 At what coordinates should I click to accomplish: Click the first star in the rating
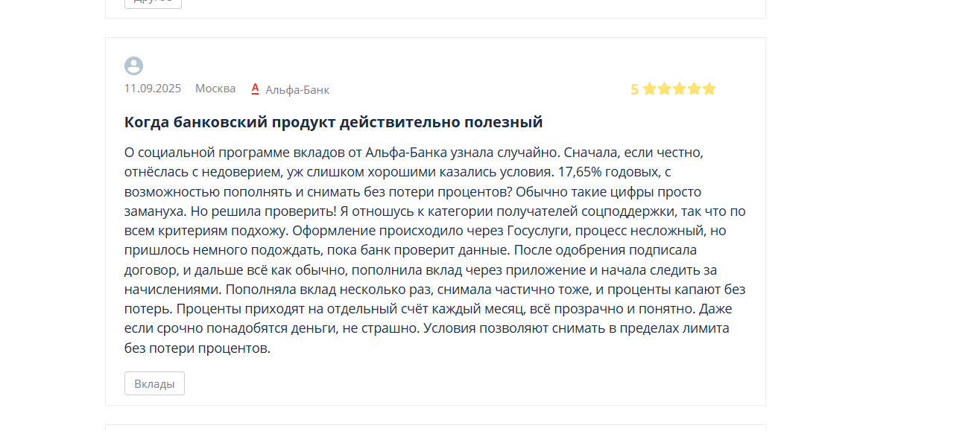649,89
